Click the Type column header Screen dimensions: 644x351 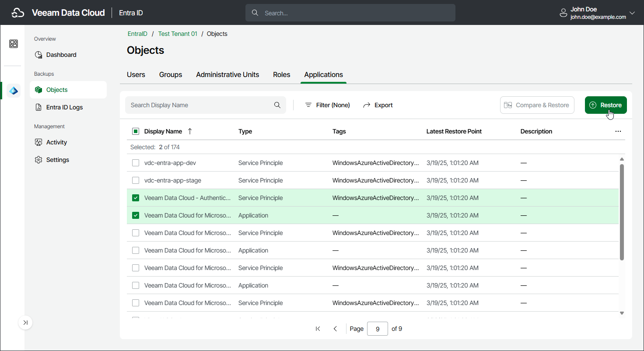coord(245,131)
